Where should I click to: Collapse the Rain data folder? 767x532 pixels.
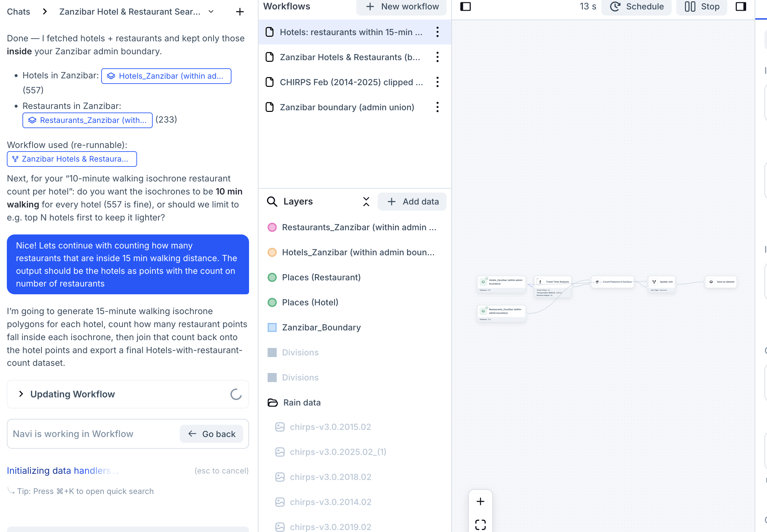pyautogui.click(x=272, y=402)
